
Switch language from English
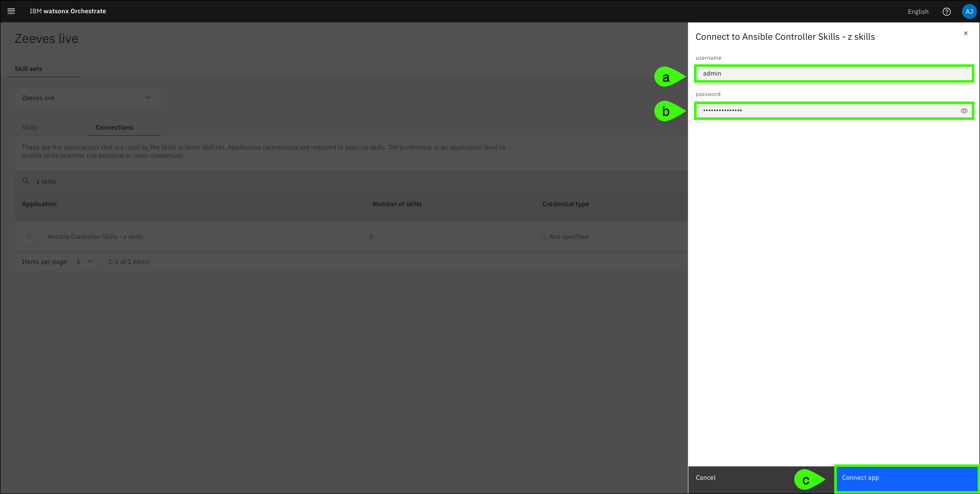(x=918, y=12)
